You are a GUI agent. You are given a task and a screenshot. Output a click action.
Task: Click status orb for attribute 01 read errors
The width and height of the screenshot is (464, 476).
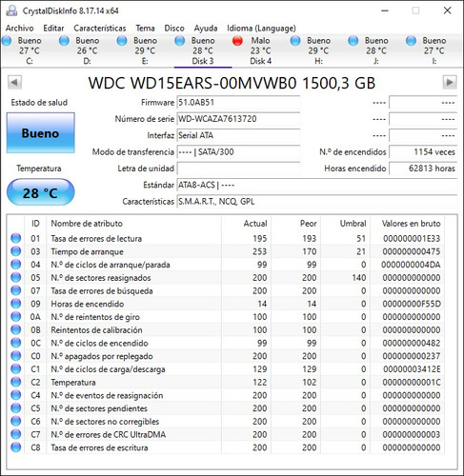coord(16,238)
